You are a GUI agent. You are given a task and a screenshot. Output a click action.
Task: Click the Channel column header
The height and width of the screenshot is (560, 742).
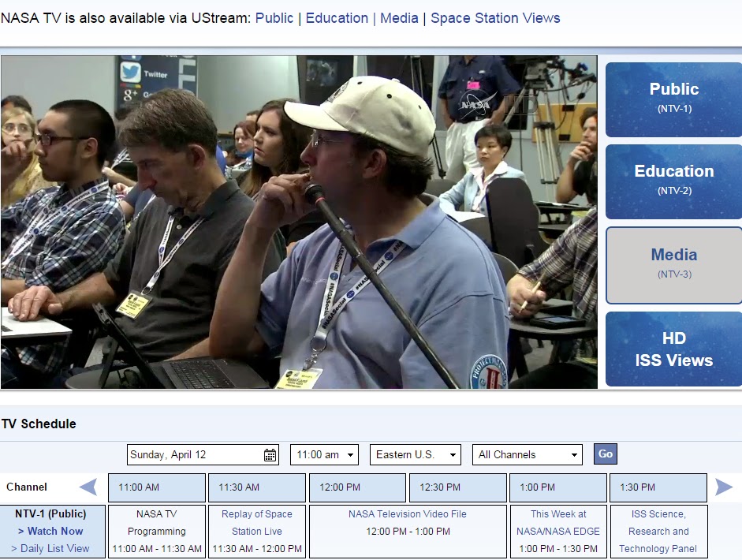(27, 487)
